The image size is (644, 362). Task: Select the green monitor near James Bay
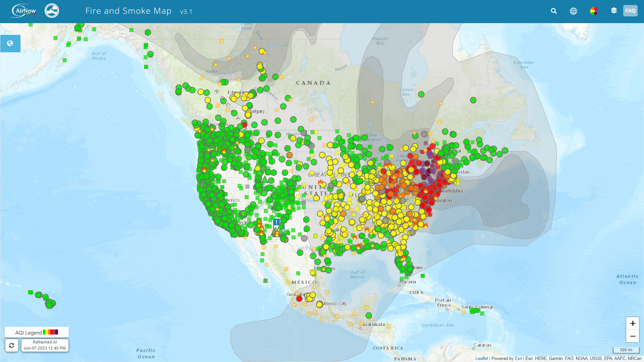[421, 95]
